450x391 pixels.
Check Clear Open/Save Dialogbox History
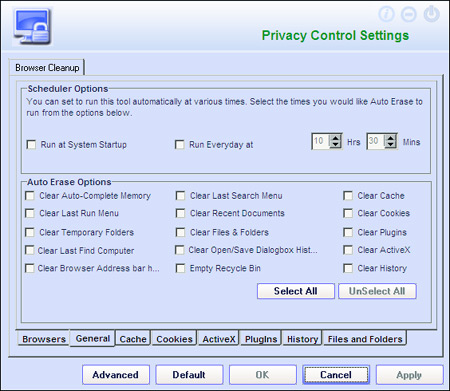(x=180, y=250)
